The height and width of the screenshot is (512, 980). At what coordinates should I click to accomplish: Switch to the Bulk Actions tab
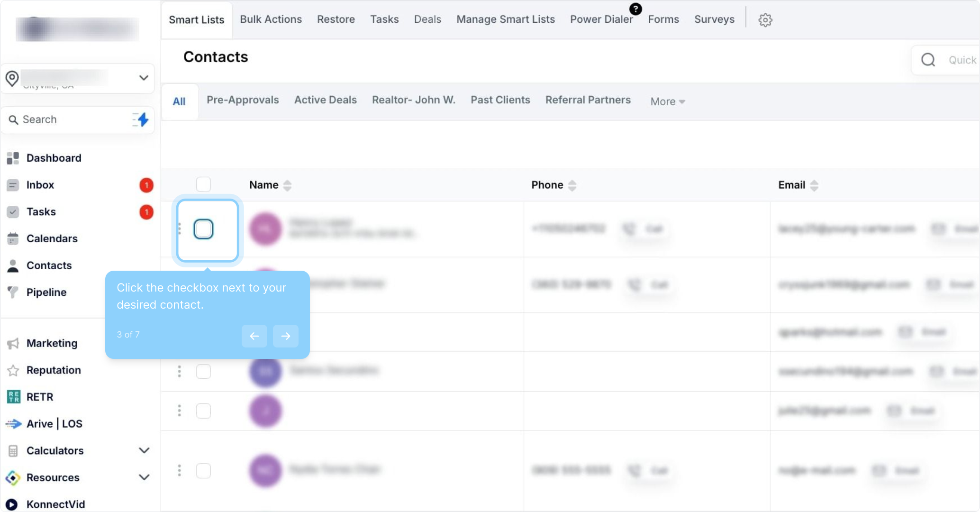[x=271, y=19]
